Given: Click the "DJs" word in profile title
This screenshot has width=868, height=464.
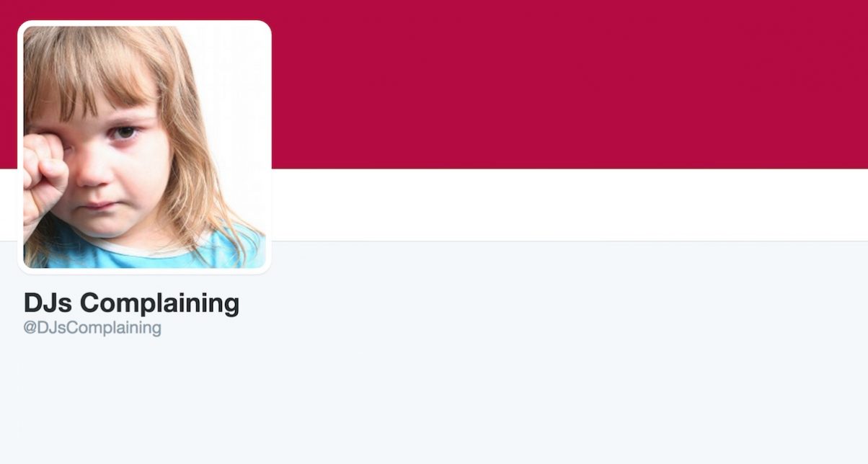Looking at the screenshot, I should 48,303.
